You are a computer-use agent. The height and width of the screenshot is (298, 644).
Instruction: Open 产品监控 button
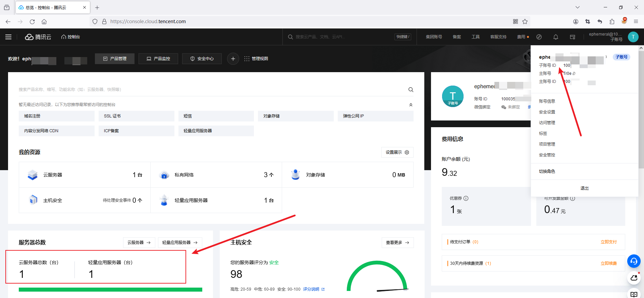point(158,58)
